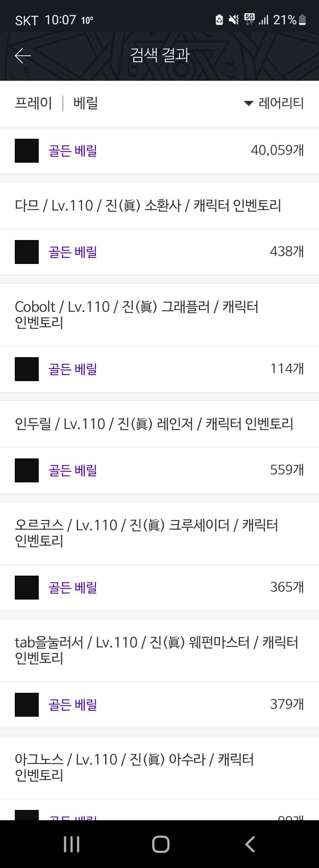Open 골든 베릴 link with 438개
This screenshot has height=868, width=319.
[73, 252]
